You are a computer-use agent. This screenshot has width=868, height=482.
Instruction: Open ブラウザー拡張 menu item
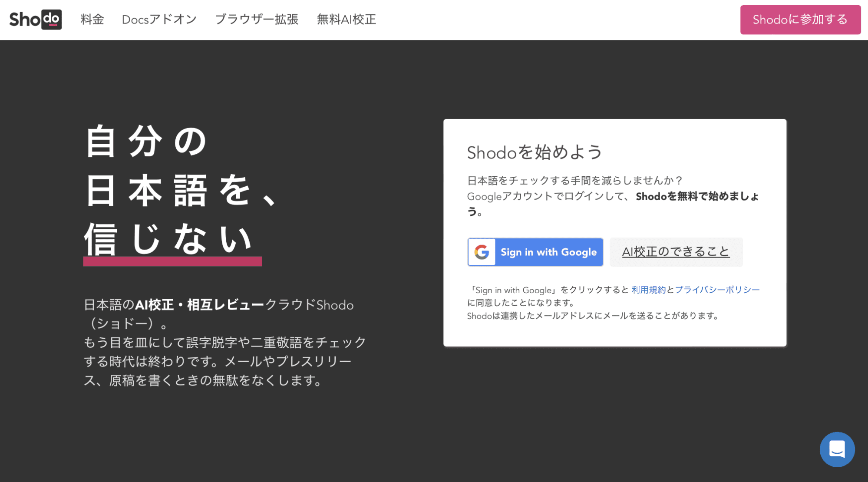click(257, 20)
